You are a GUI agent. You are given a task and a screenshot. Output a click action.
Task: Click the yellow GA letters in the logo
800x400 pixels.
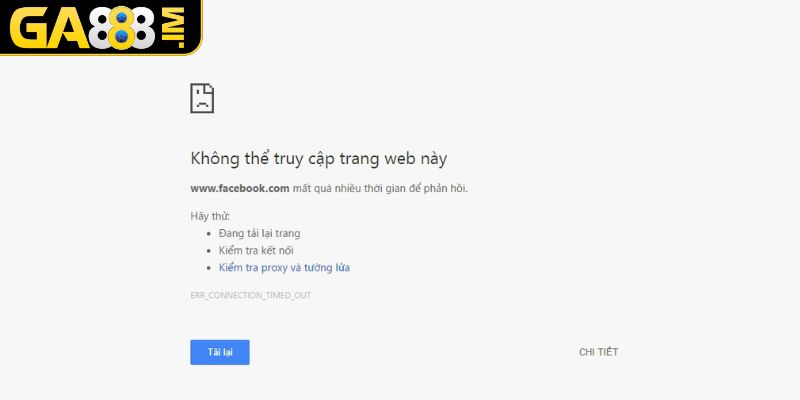tap(49, 30)
